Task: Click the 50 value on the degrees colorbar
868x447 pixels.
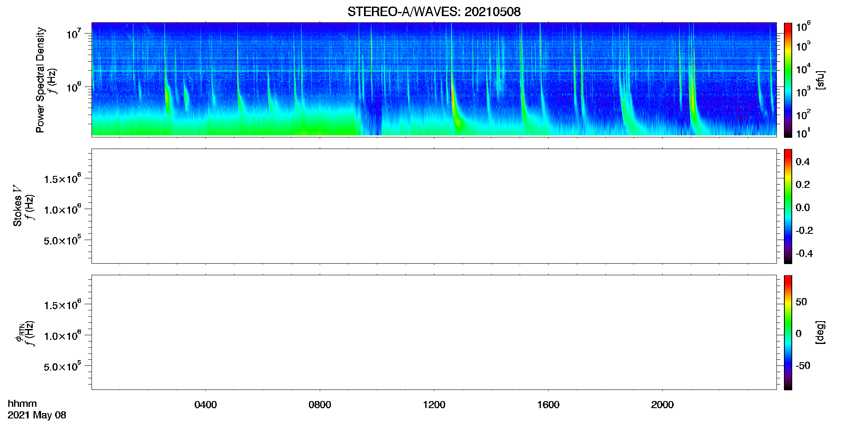Action: tap(801, 302)
